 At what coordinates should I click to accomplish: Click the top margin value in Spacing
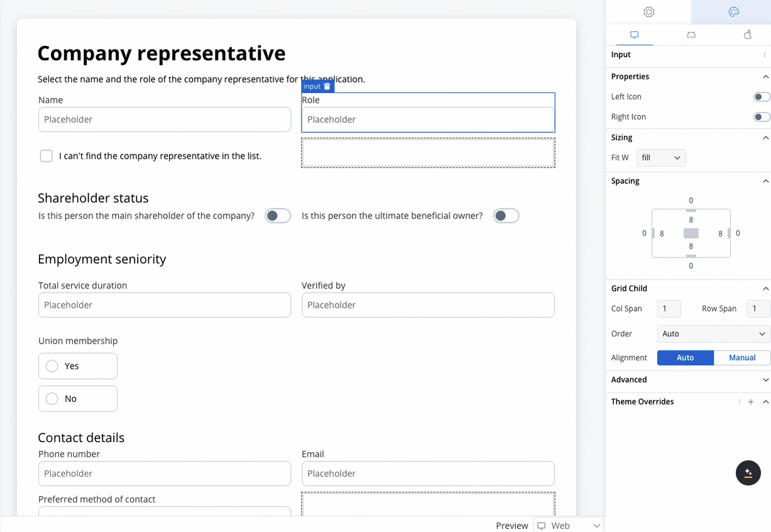691,201
